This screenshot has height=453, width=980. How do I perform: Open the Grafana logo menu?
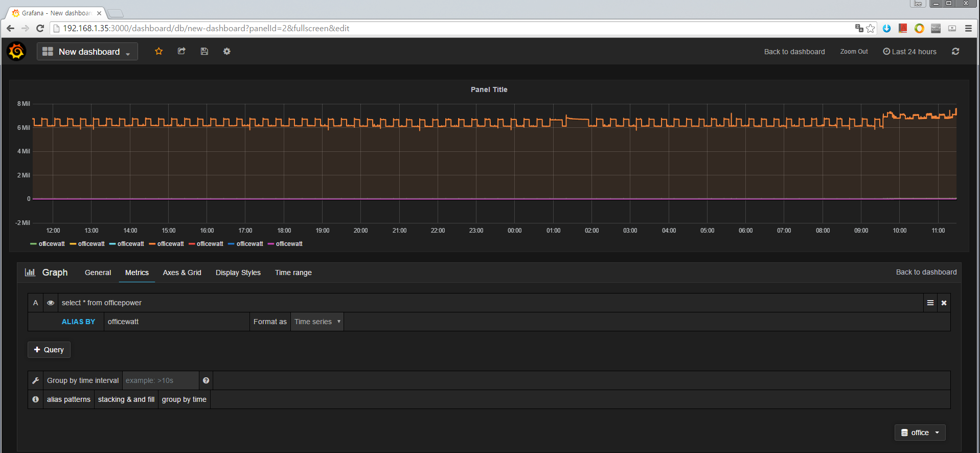16,51
